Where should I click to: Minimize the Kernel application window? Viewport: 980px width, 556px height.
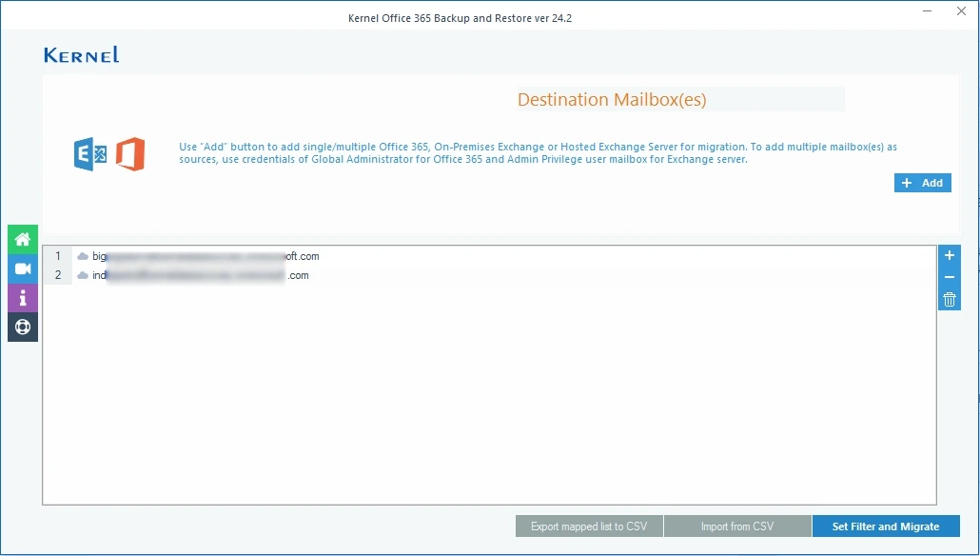[x=928, y=11]
